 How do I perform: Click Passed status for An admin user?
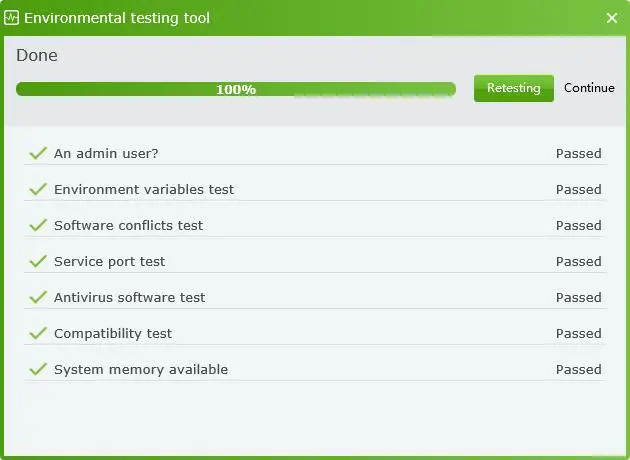coord(578,153)
